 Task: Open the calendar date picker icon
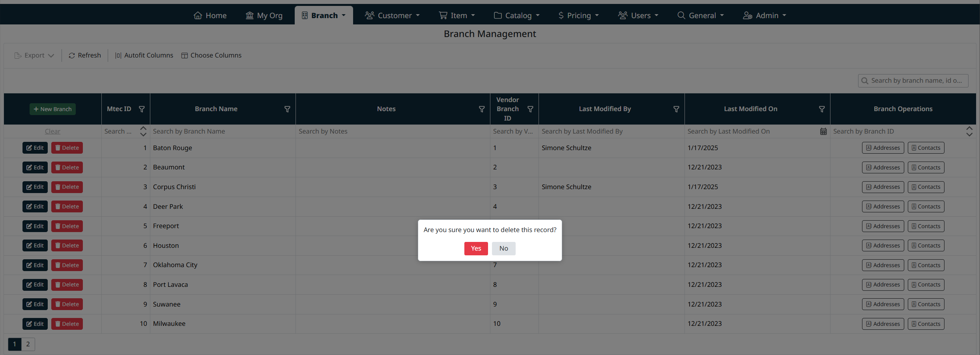pyautogui.click(x=823, y=132)
